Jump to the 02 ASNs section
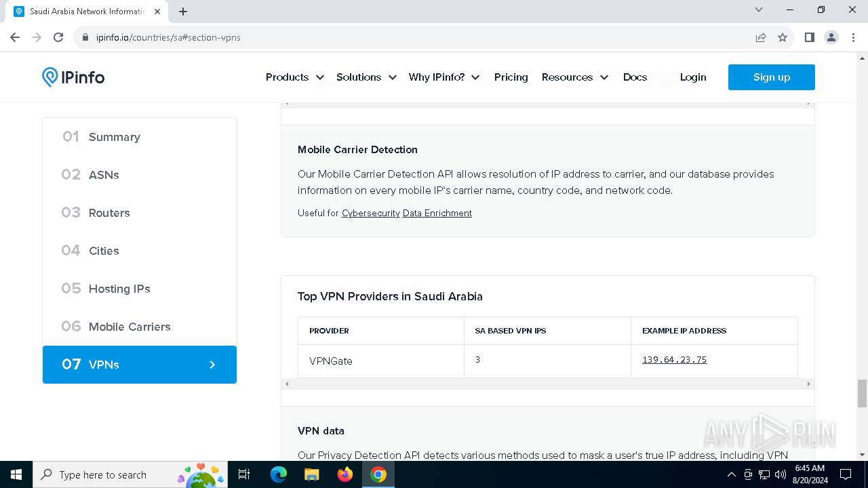The height and width of the screenshot is (488, 868). [140, 175]
